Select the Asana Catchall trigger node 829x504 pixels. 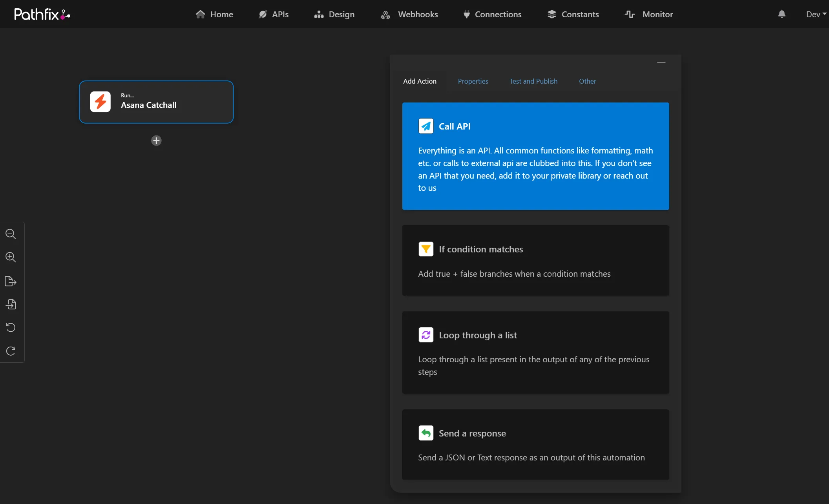click(156, 102)
